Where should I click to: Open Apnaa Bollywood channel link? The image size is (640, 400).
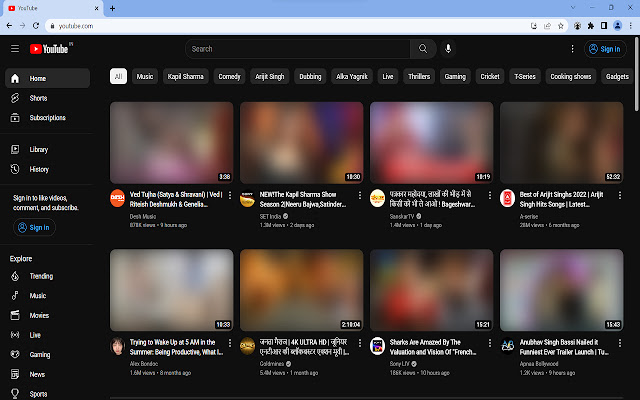point(539,364)
